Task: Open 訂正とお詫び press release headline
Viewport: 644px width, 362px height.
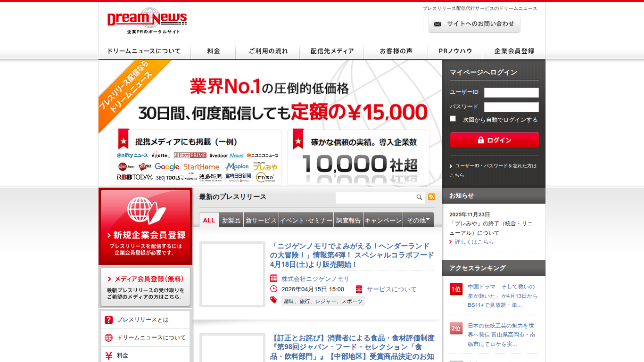Action: click(352, 347)
